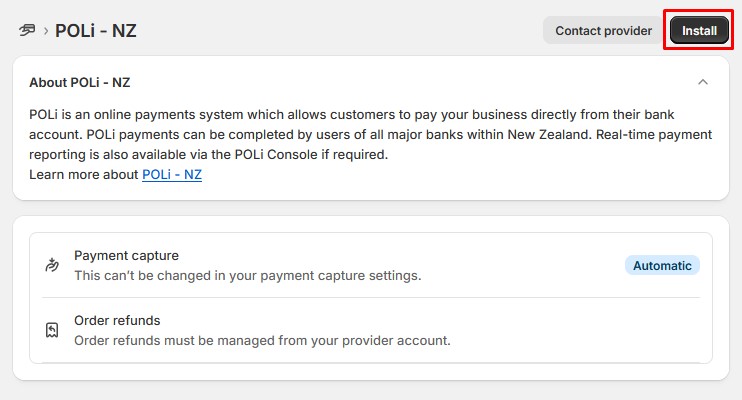Screen dimensions: 742x400
Task: Click the breadcrumb separator arrow
Action: [45, 31]
